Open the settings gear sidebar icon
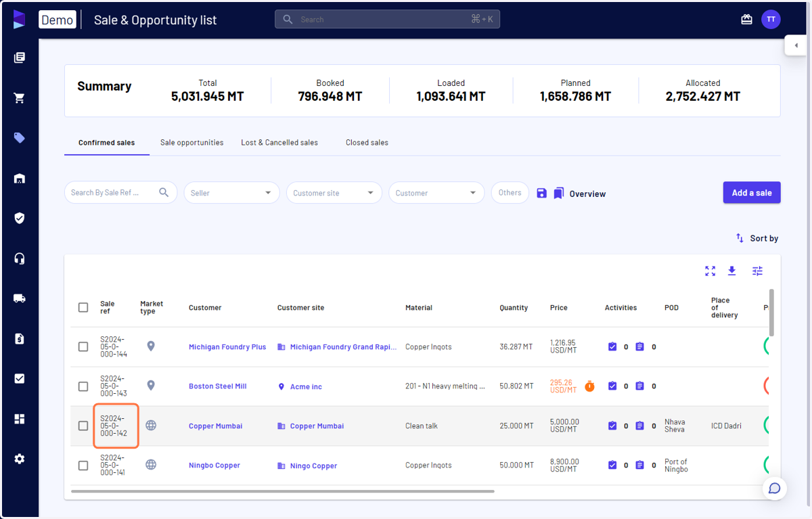The width and height of the screenshot is (812, 519). pyautogui.click(x=20, y=459)
